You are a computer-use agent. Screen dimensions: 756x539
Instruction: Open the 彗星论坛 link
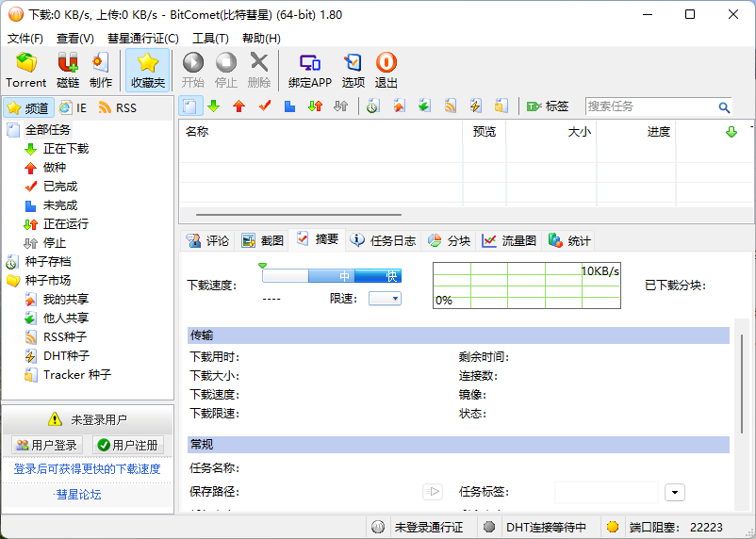(x=77, y=494)
